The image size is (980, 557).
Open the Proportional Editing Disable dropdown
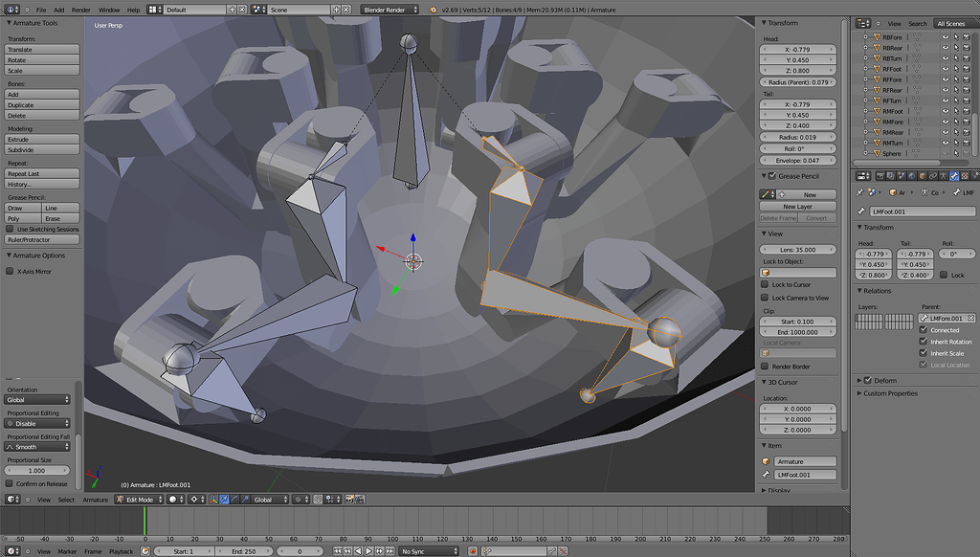click(x=37, y=423)
